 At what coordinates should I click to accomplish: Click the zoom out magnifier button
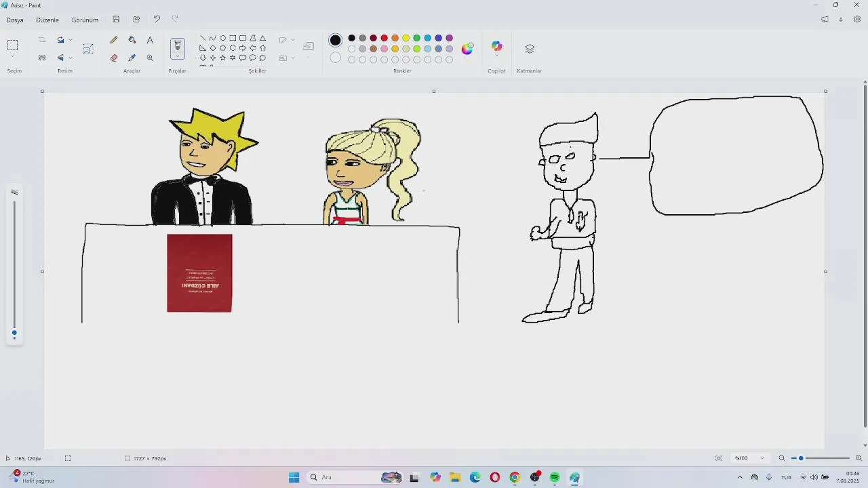click(782, 458)
